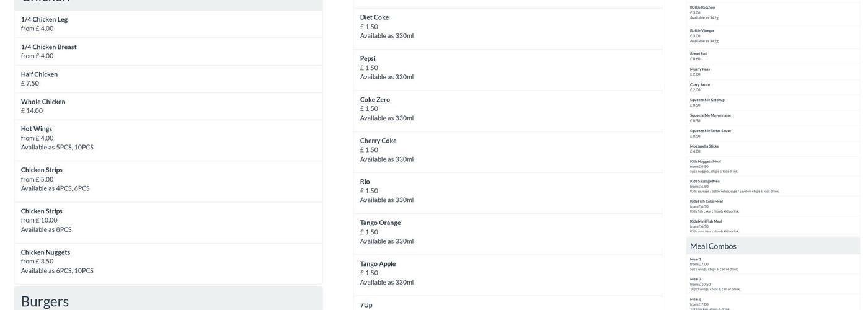
Task: Pick the Half Chicken for £7.50
Action: pyautogui.click(x=40, y=74)
